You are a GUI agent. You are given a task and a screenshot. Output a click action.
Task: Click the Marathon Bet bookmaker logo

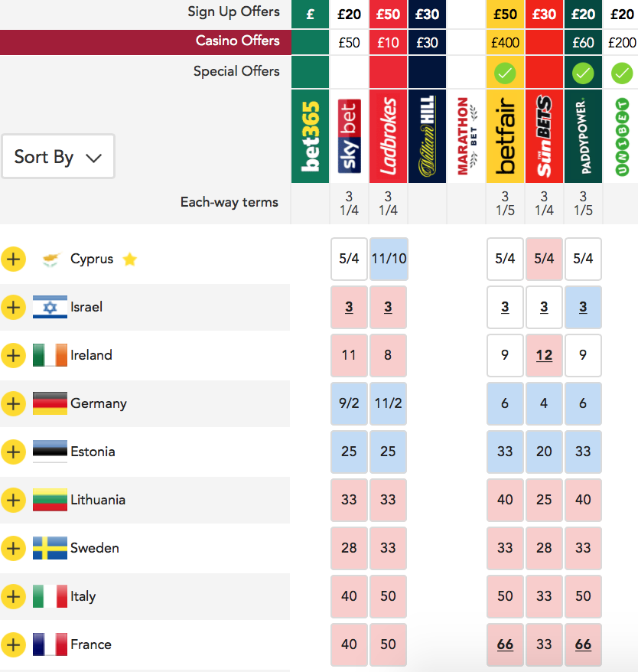click(466, 136)
